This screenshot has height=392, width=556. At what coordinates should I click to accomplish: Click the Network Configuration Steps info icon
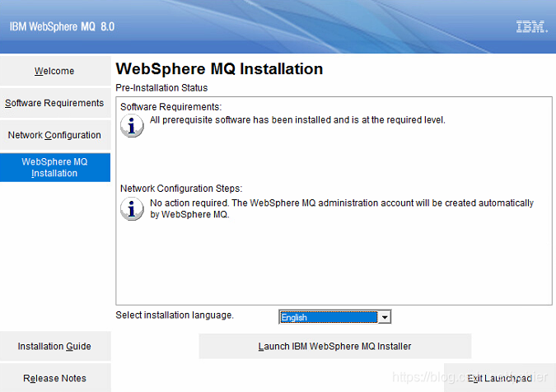tap(132, 208)
